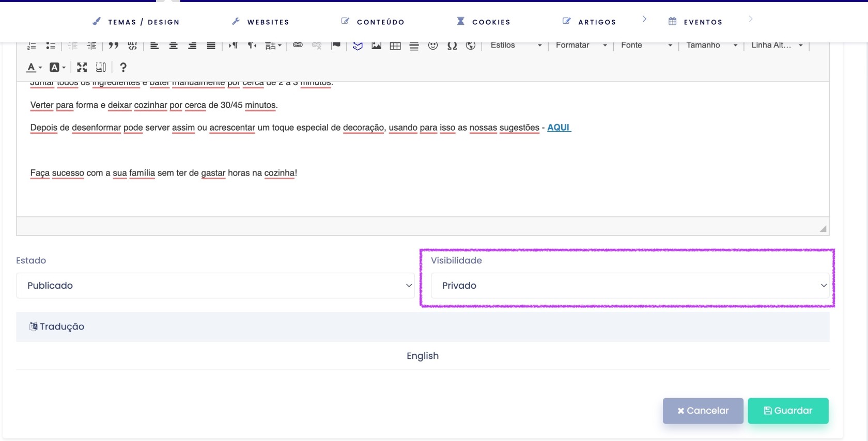Align text right
This screenshot has width=868, height=441.
pos(192,45)
